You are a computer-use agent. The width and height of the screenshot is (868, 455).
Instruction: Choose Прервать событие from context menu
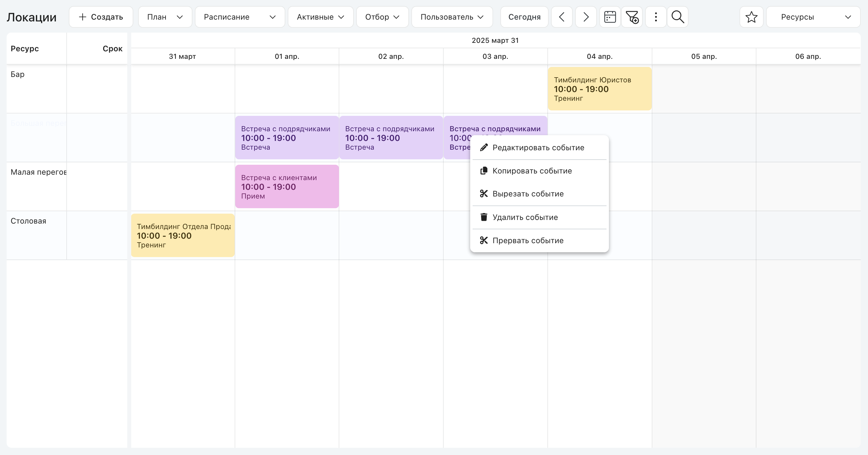click(x=539, y=241)
